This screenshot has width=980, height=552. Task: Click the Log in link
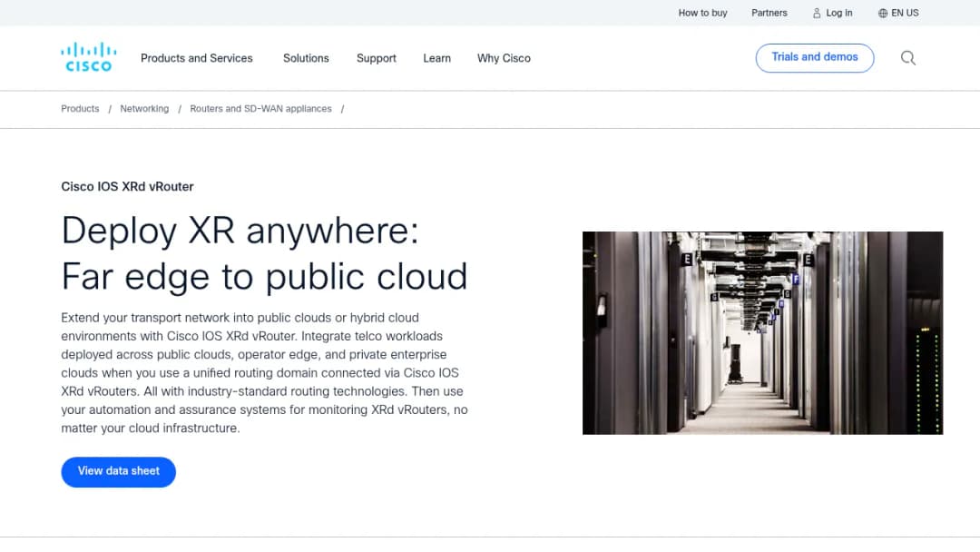tap(838, 13)
